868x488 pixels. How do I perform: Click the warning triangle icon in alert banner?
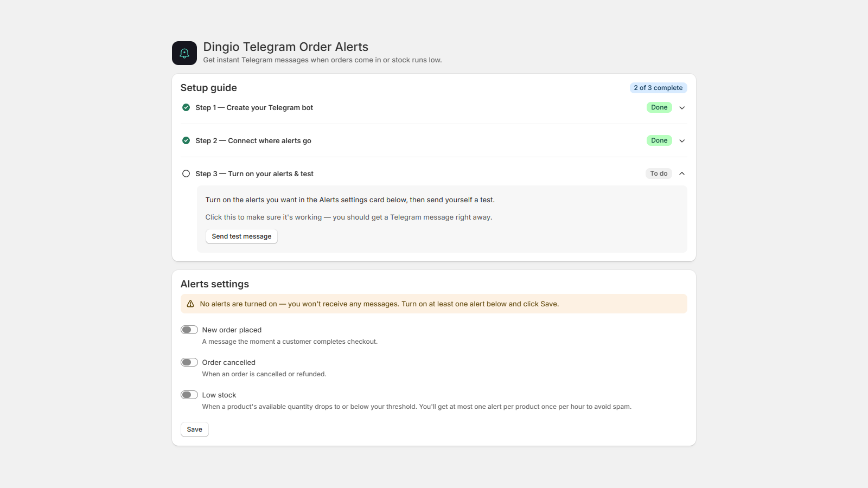(x=190, y=304)
